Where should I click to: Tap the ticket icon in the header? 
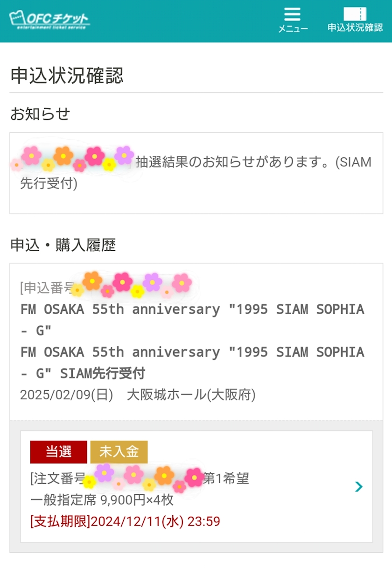click(x=355, y=14)
